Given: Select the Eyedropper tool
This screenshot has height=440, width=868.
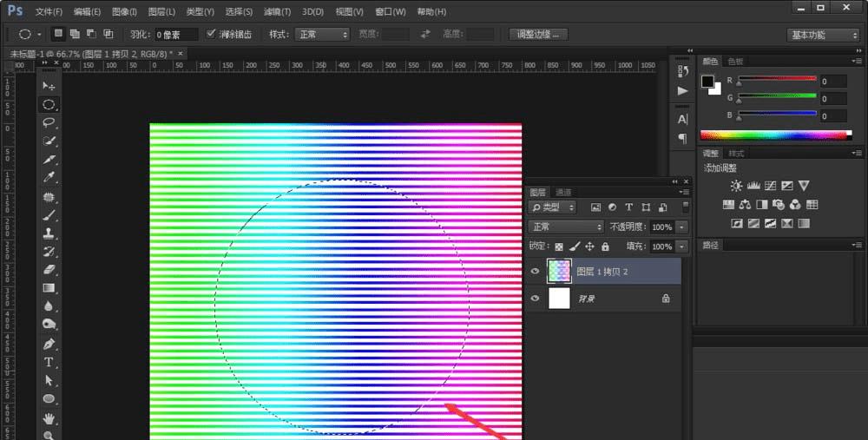Looking at the screenshot, I should [49, 177].
